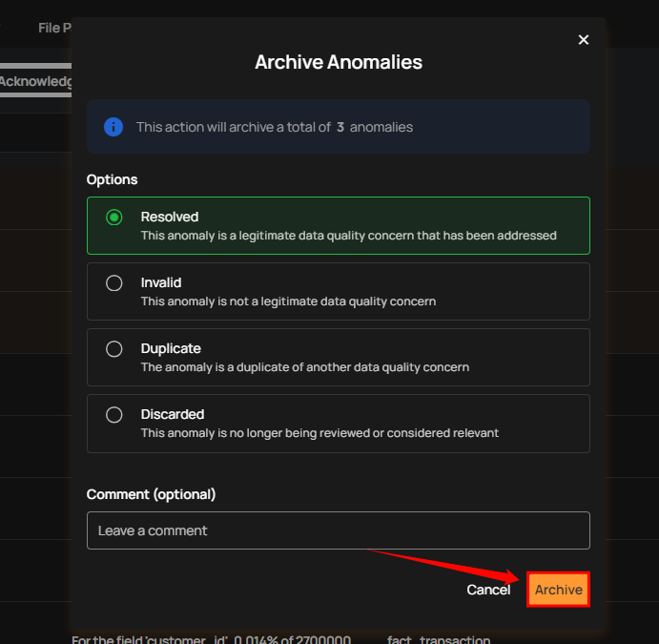659x644 pixels.
Task: Switch to the Acknowledged tab behind dialog
Action: tap(35, 81)
